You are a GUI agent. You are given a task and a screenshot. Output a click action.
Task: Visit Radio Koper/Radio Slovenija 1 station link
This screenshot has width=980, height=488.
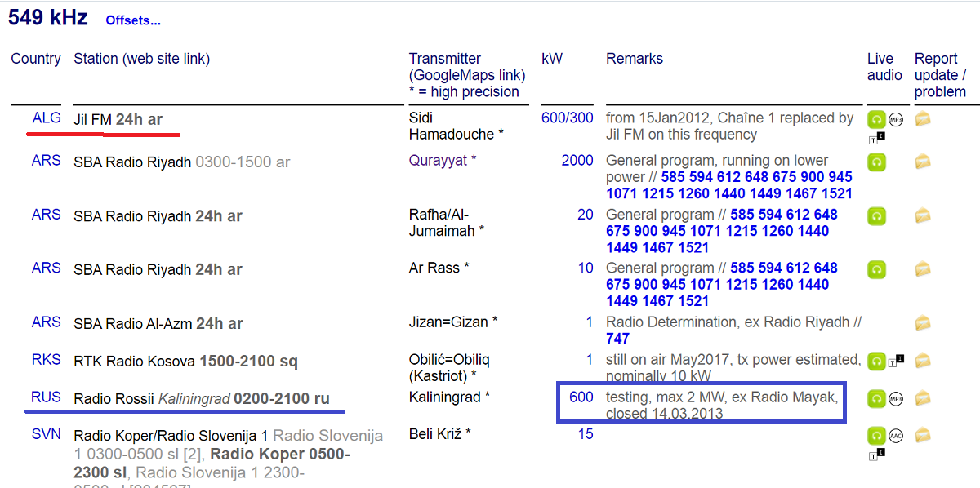[172, 436]
